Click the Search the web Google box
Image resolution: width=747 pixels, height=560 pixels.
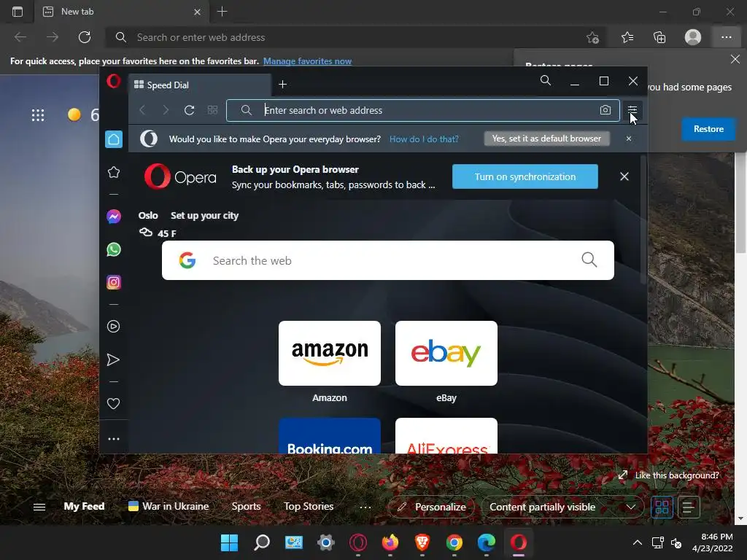[388, 260]
